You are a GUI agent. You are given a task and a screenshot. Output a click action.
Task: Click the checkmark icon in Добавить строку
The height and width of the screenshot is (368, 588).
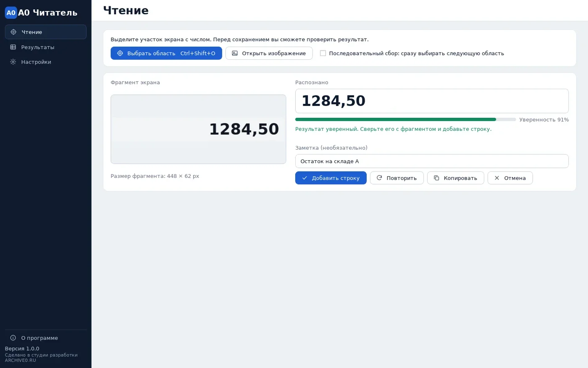pos(304,178)
